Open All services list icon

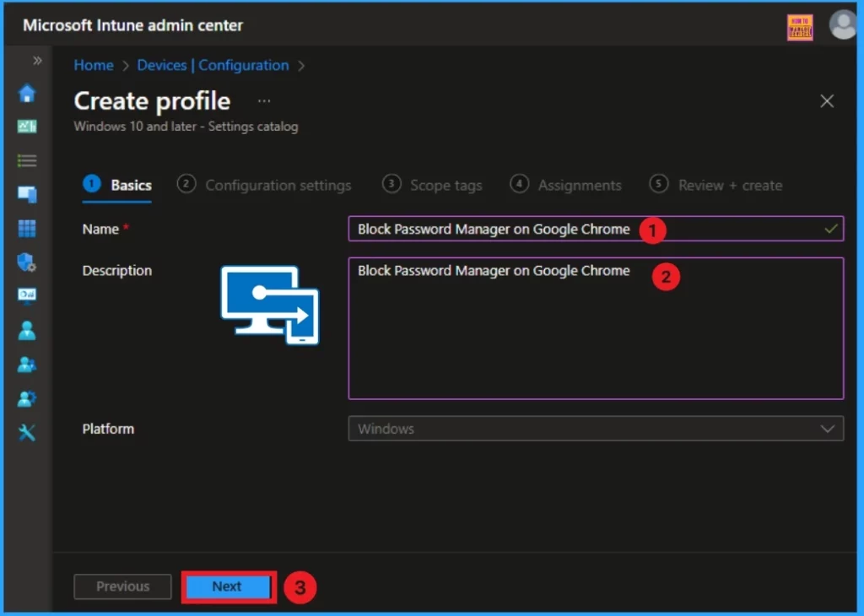click(x=27, y=161)
